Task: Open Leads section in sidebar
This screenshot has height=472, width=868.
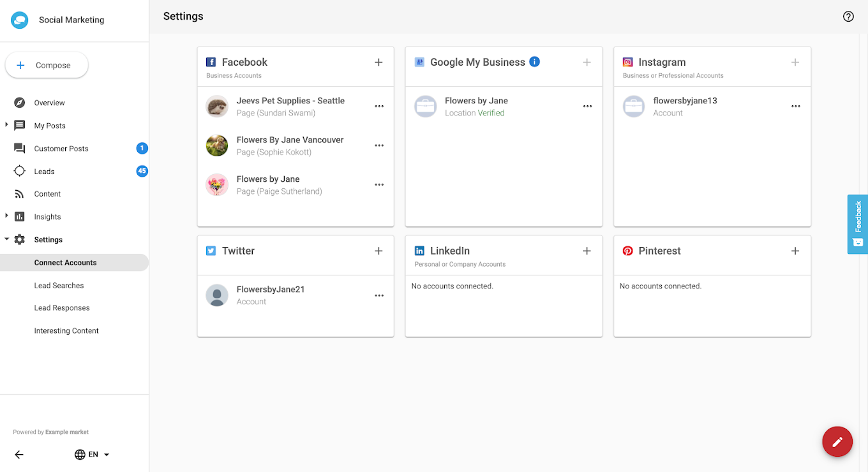Action: point(44,172)
